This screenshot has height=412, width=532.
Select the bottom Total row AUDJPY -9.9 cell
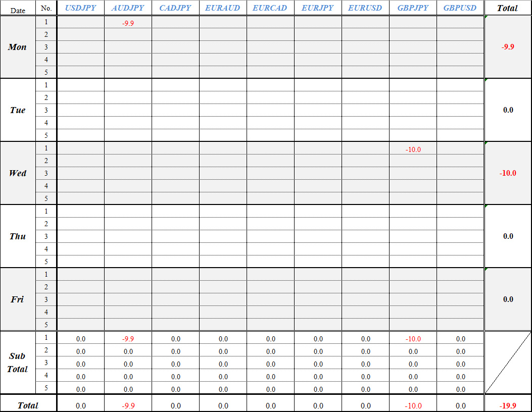click(x=128, y=405)
